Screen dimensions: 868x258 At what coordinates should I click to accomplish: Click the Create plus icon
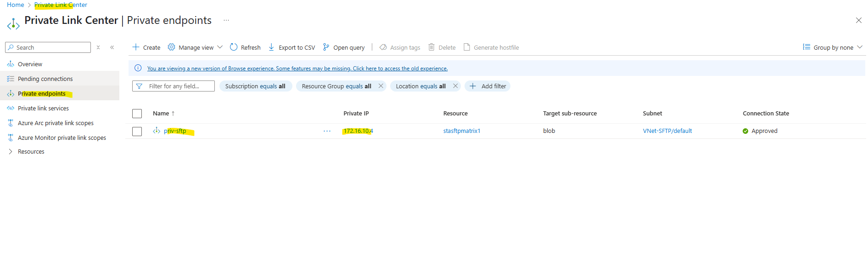coord(136,47)
